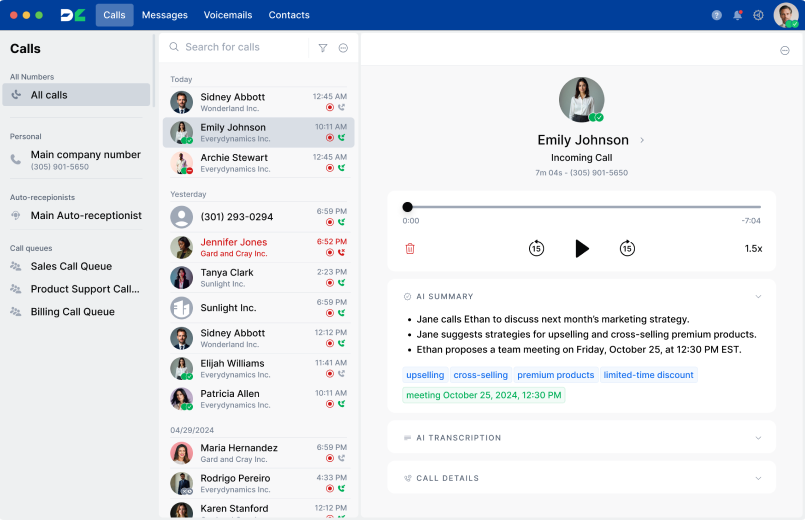This screenshot has height=520, width=805.
Task: Rewind the recording 15 seconds
Action: coord(536,248)
